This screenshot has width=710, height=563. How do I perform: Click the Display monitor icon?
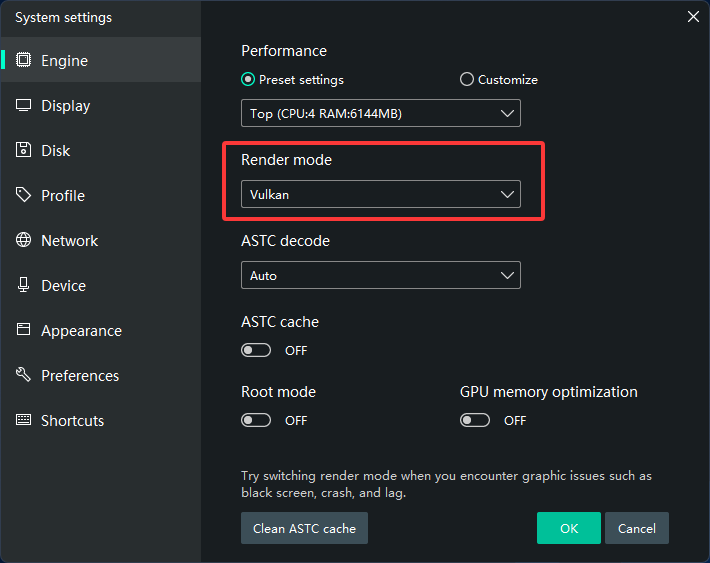pos(24,105)
